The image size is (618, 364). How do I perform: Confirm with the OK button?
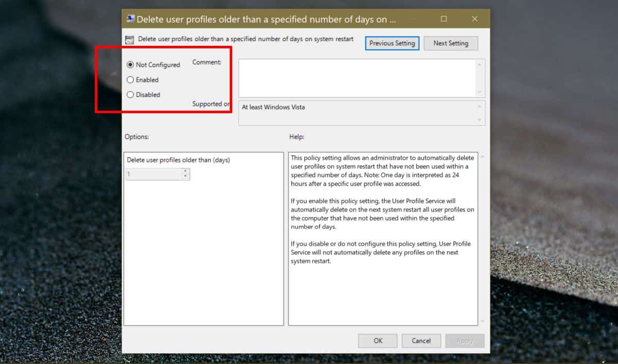pos(378,341)
